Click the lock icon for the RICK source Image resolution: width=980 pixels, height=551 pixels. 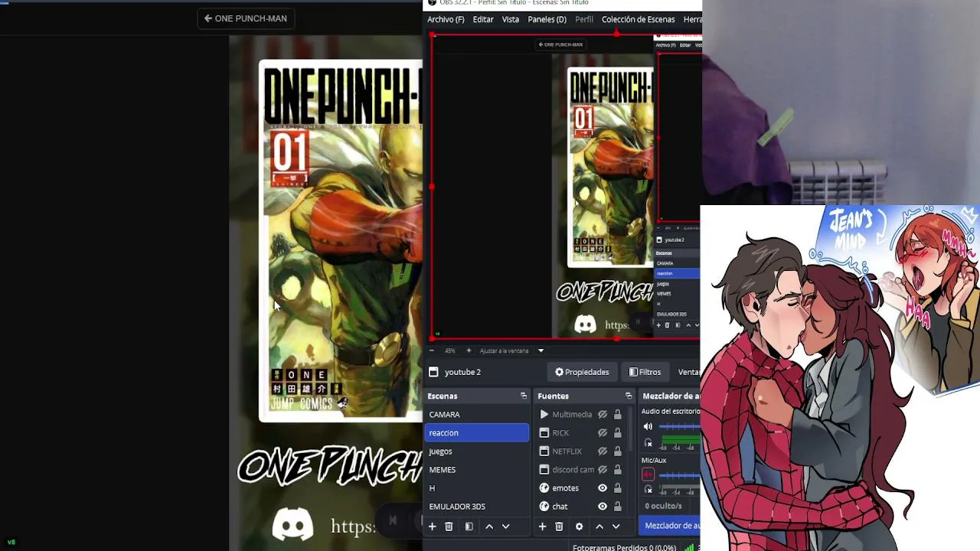(617, 432)
